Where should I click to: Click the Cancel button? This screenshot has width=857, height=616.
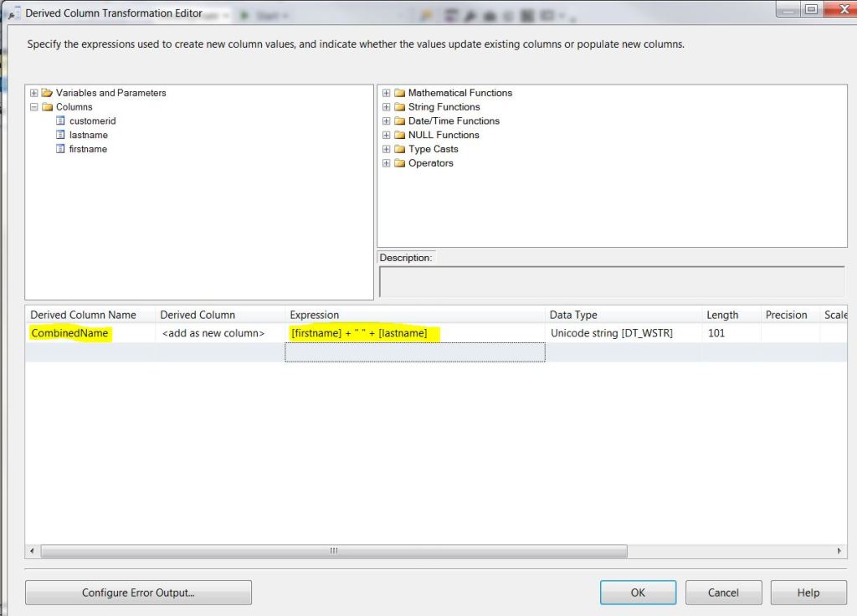click(x=723, y=593)
